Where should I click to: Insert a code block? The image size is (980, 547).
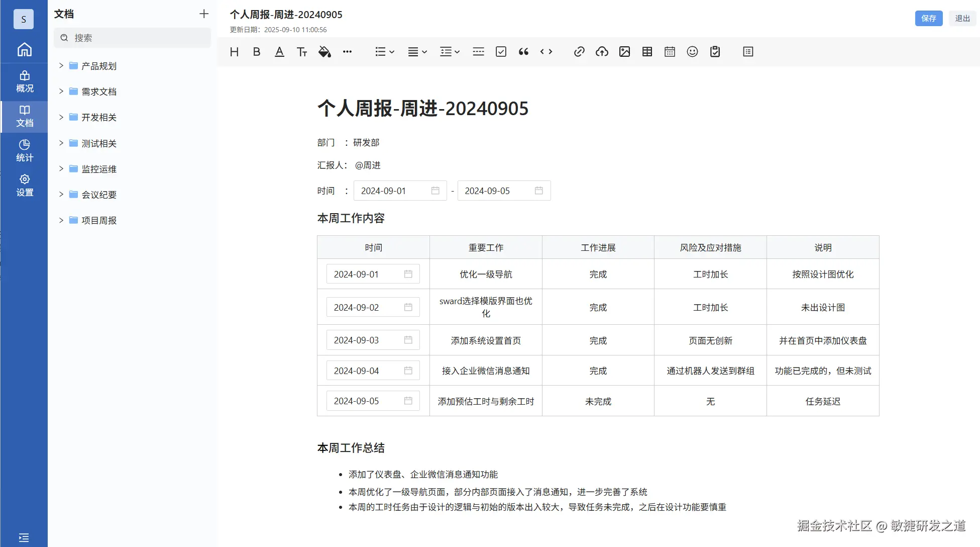[546, 52]
